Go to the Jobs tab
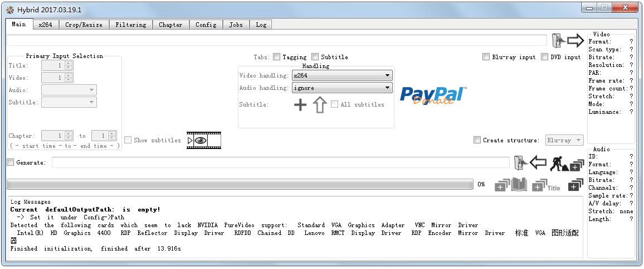644x269 pixels. pyautogui.click(x=236, y=25)
